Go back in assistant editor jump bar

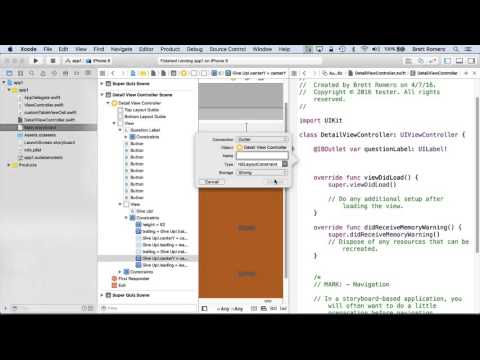(x=304, y=73)
